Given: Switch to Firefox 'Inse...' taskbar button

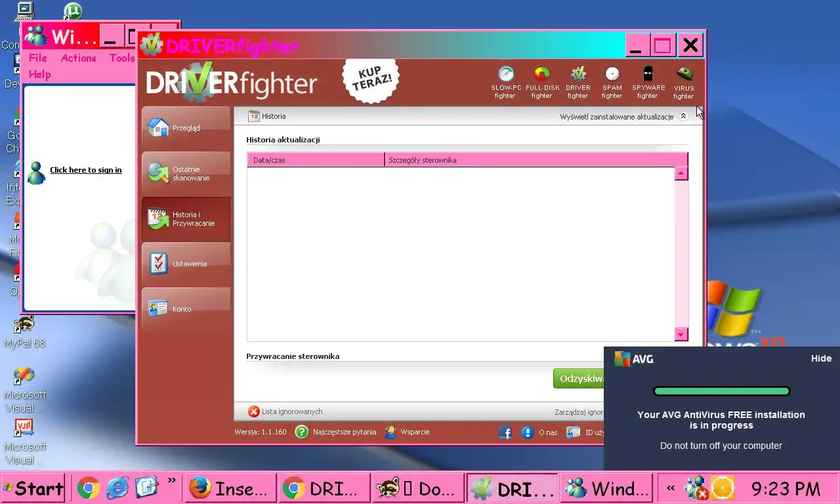Looking at the screenshot, I should [x=230, y=488].
